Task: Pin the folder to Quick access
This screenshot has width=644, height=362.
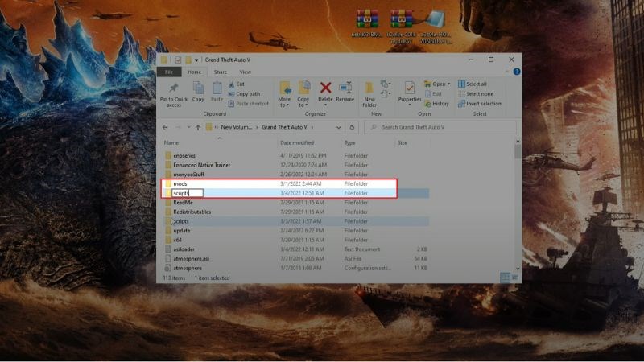Action: [173, 94]
